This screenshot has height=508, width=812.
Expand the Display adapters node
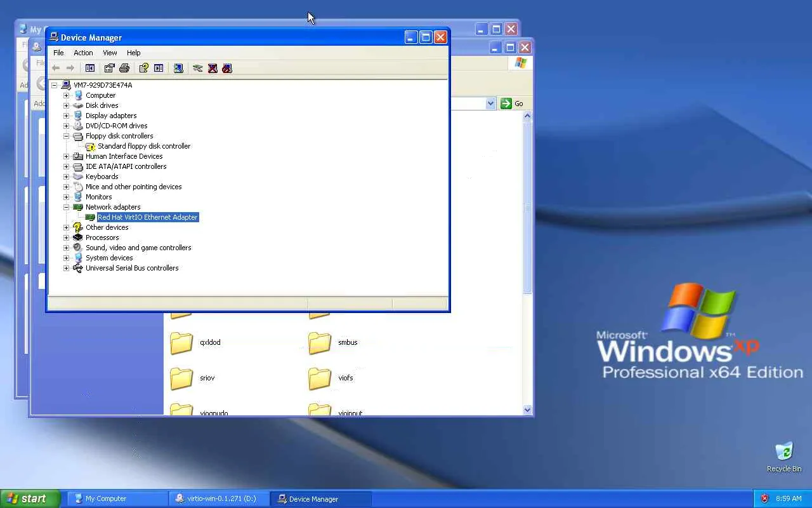tap(66, 116)
